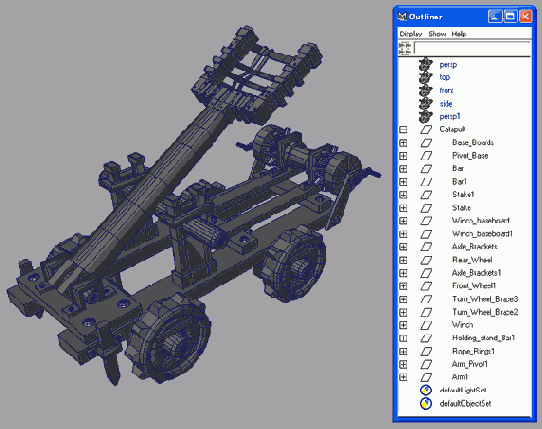This screenshot has height=429, width=542.
Task: Click the defaultObjectSet set icon
Action: [x=426, y=403]
